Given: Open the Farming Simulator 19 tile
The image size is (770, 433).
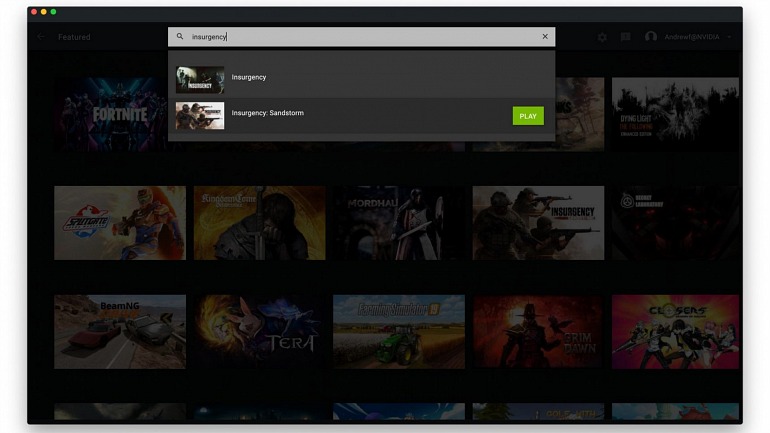Looking at the screenshot, I should pyautogui.click(x=399, y=332).
